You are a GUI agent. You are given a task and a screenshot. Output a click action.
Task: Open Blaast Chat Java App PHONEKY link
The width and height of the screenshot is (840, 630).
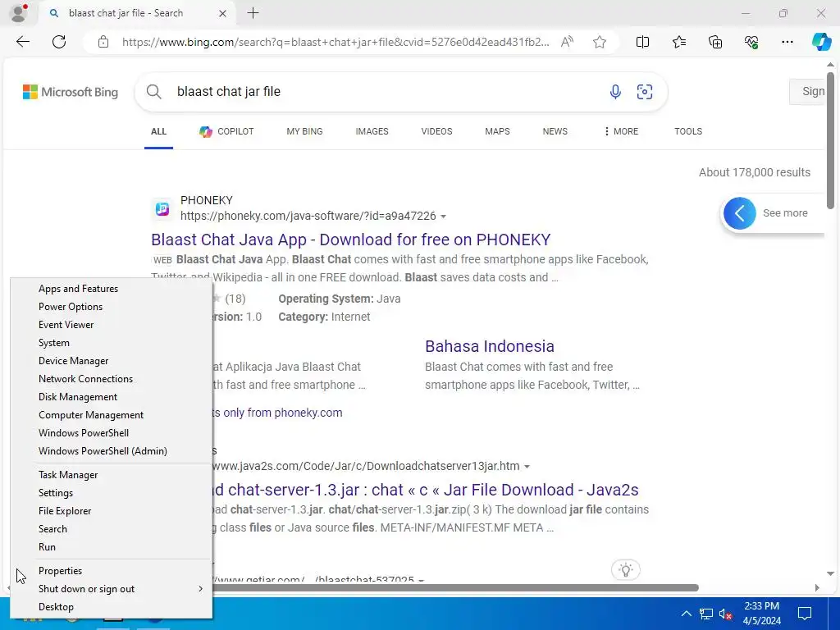[x=351, y=240]
